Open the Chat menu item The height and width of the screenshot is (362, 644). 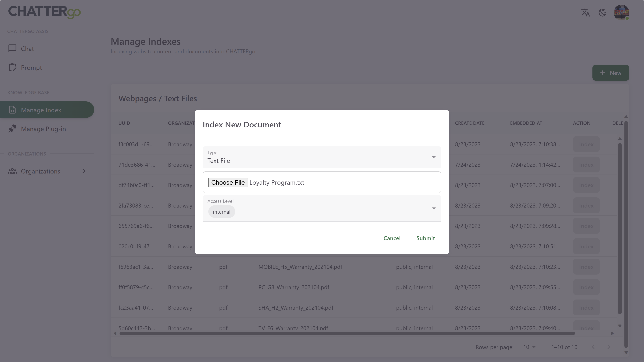27,49
